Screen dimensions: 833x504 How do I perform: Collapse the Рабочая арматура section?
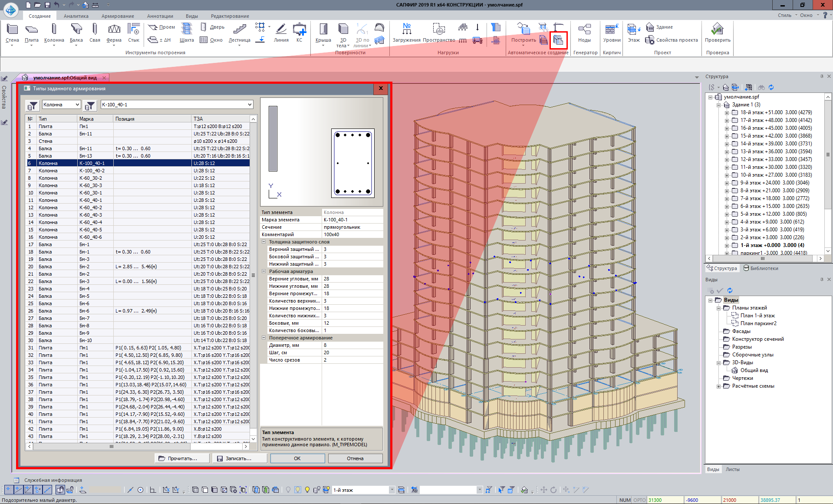point(263,271)
